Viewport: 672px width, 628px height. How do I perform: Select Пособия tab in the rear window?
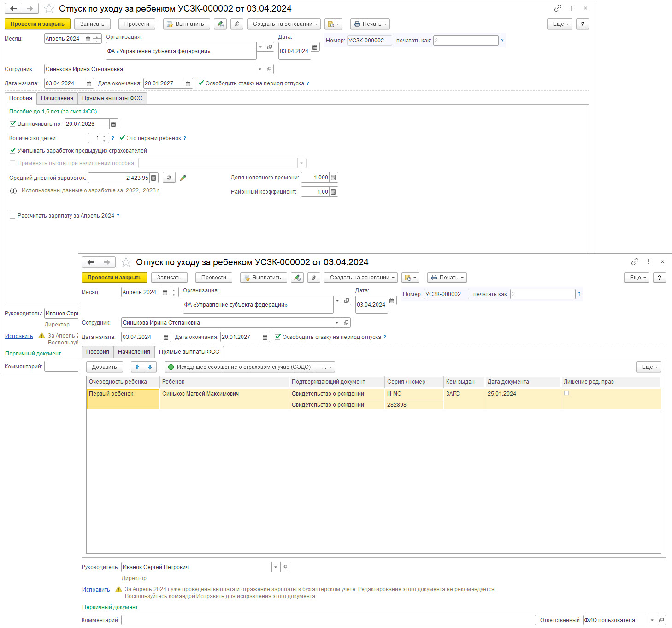[x=21, y=98]
